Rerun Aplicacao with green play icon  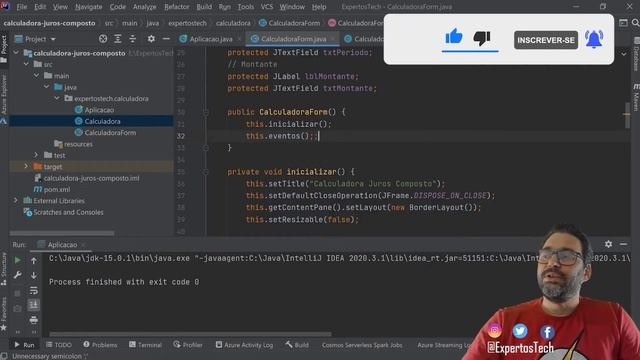coord(18,260)
